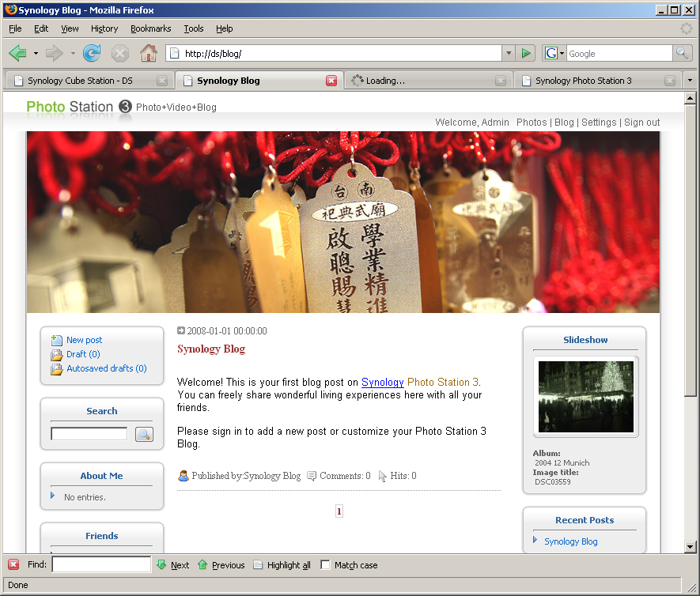The image size is (700, 596).
Task: Click the Find Next arrow icon
Action: tap(161, 564)
